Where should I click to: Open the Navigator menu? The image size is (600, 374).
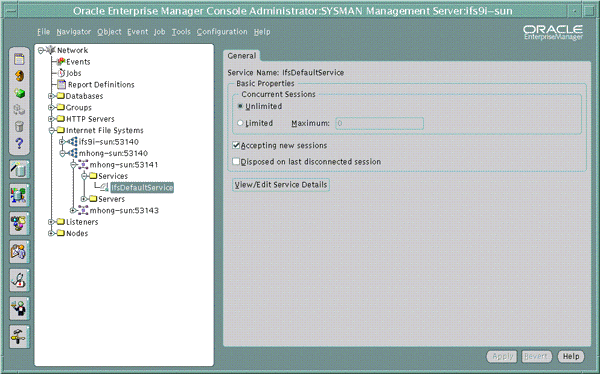point(74,32)
